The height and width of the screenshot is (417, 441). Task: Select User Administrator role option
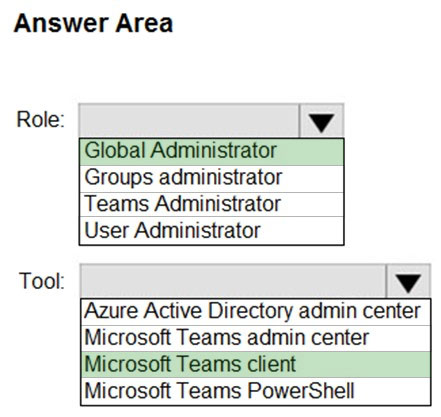[212, 231]
